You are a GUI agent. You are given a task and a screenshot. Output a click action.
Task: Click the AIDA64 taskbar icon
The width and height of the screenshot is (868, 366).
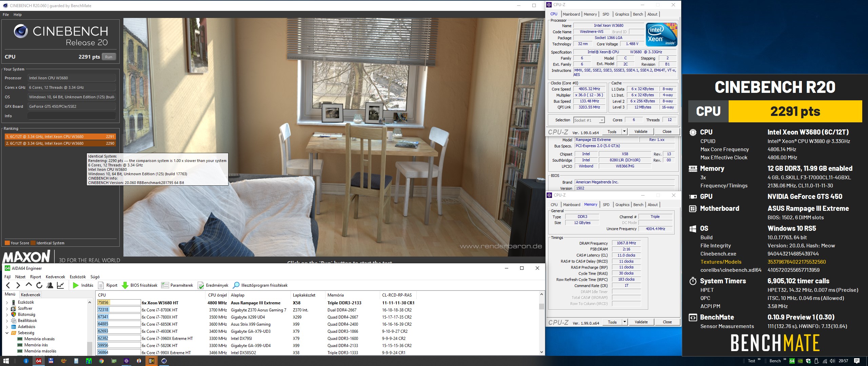tap(39, 361)
